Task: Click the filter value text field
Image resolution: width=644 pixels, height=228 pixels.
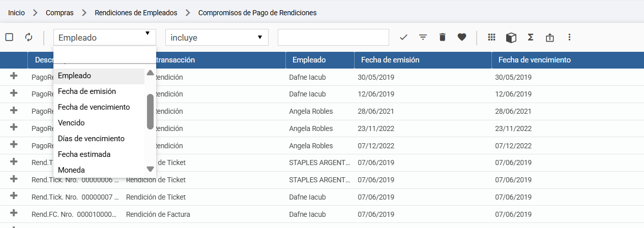Action: (333, 38)
